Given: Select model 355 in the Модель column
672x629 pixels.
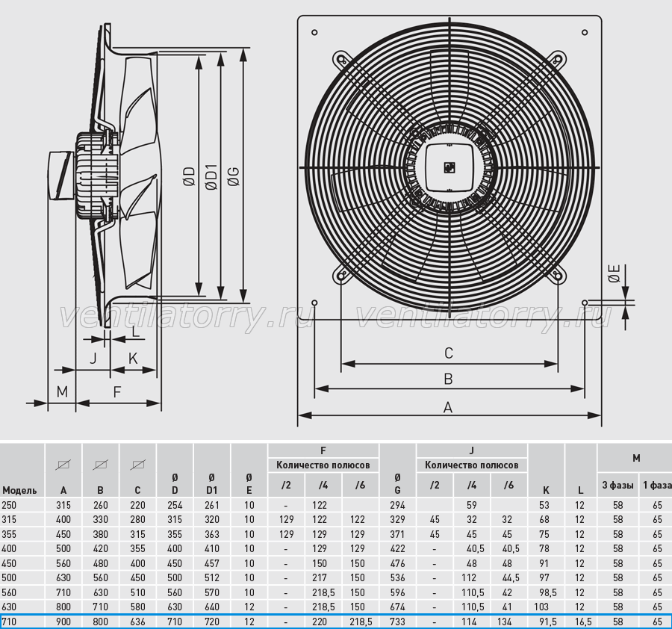Looking at the screenshot, I should click(x=9, y=534).
